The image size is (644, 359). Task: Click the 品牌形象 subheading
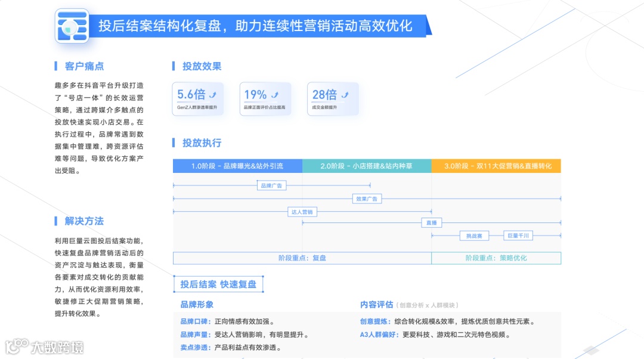click(197, 305)
